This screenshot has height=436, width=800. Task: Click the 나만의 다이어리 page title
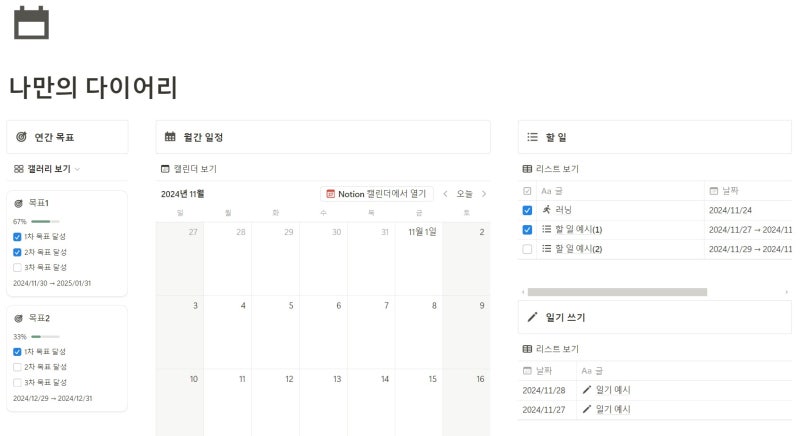coord(93,87)
